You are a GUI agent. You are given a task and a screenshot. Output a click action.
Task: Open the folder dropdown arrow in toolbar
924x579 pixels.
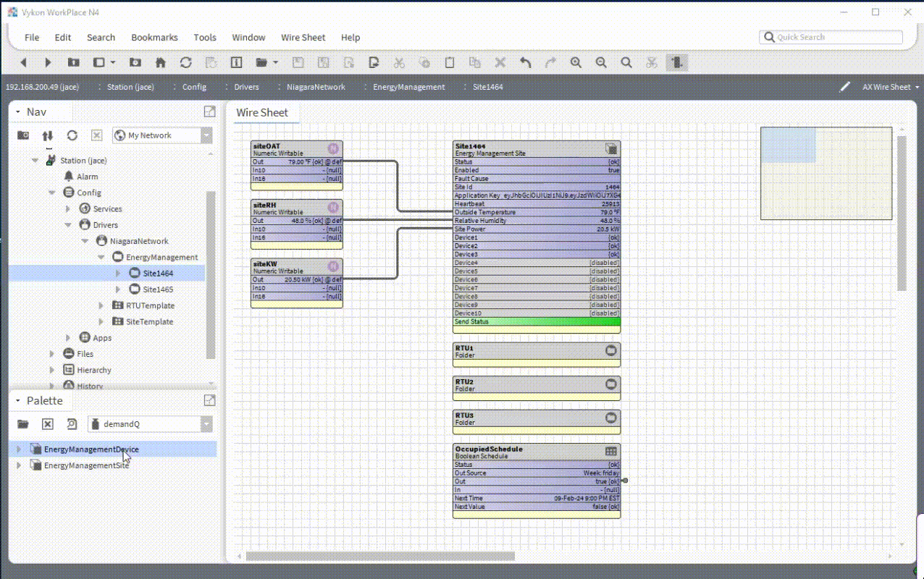275,63
